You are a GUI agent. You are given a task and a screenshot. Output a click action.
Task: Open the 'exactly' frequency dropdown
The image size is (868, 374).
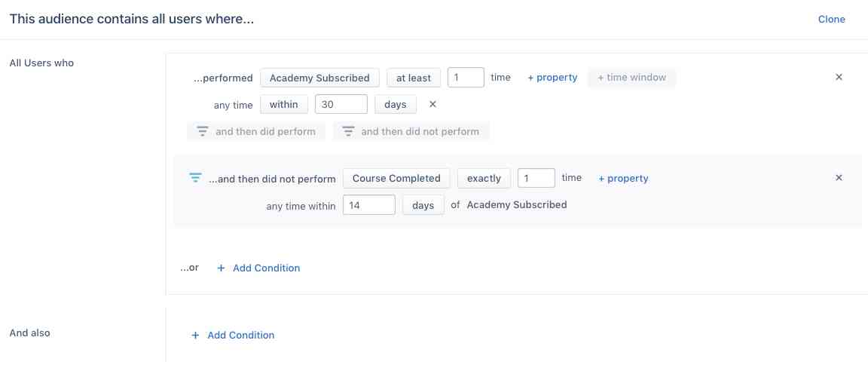(x=484, y=179)
